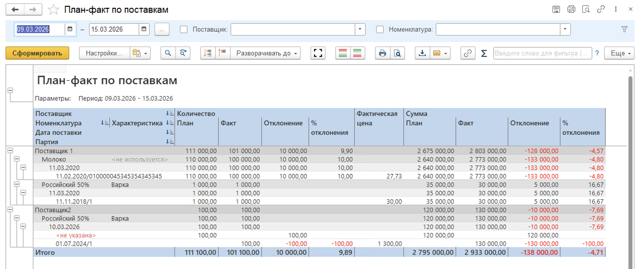Open report variants dropdown next to Настройки
Viewport: 644px width, 269px height.
click(140, 53)
